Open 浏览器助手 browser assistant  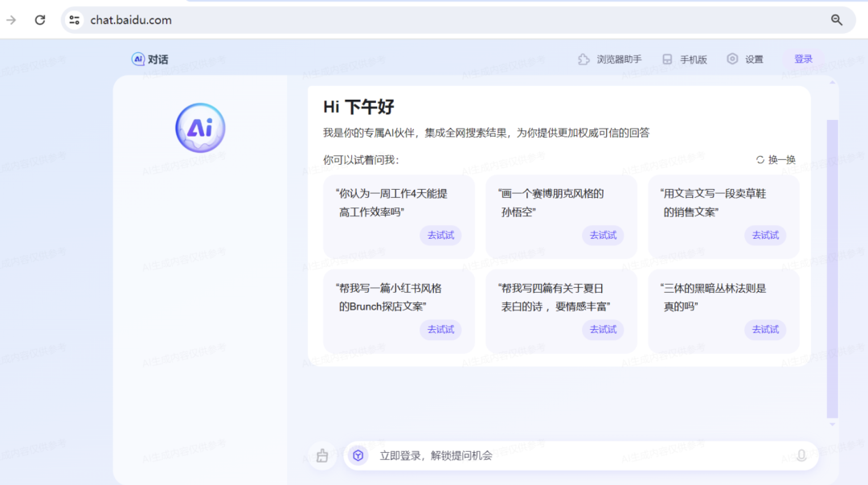pyautogui.click(x=610, y=60)
